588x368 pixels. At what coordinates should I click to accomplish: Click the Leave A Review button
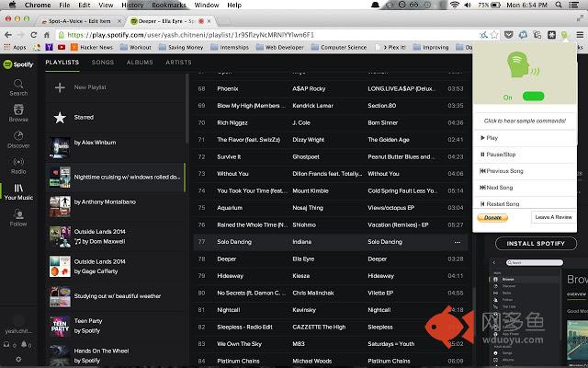[553, 217]
